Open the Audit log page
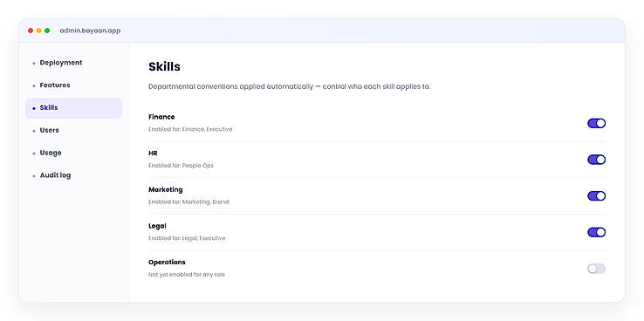Viewport: 644px width, 321px height. coord(73,175)
